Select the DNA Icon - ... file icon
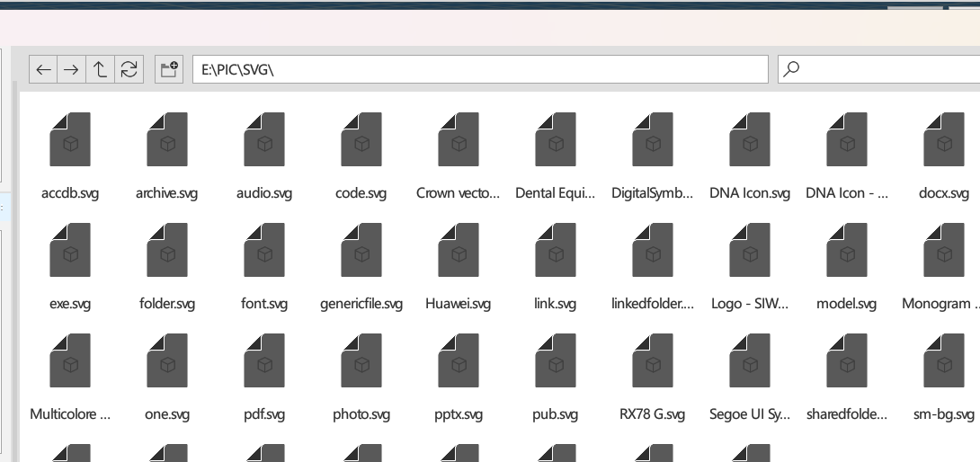The image size is (980, 462). 847,139
